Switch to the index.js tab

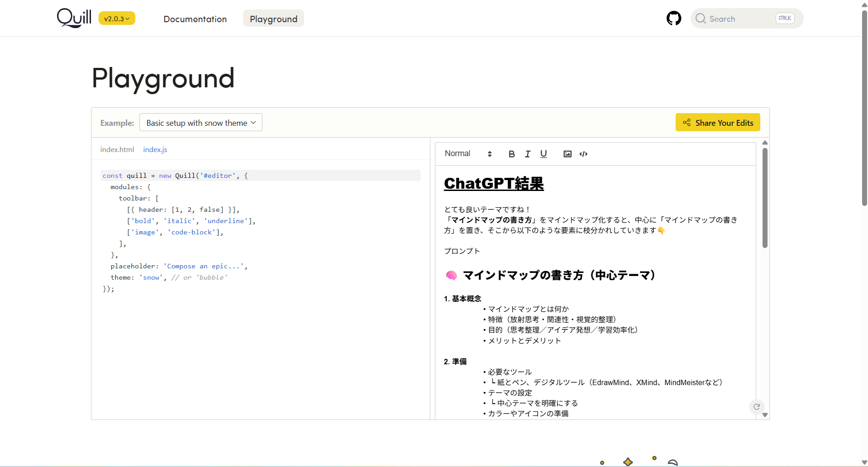click(155, 149)
